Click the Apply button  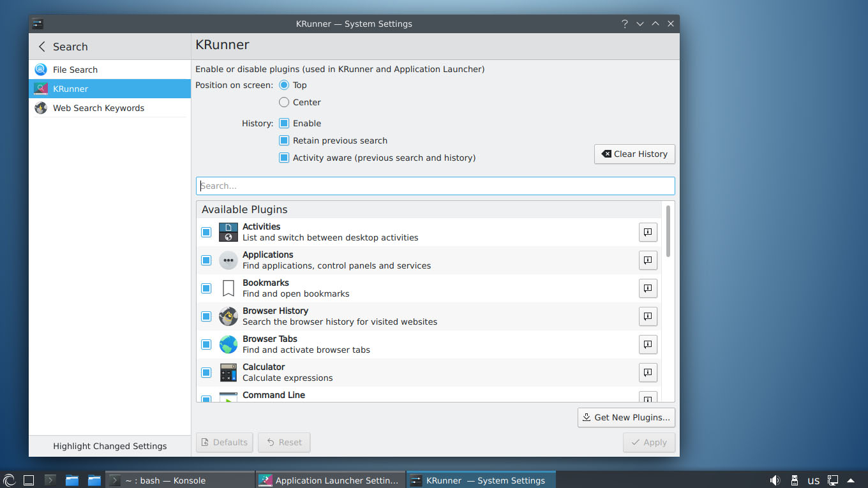point(649,442)
